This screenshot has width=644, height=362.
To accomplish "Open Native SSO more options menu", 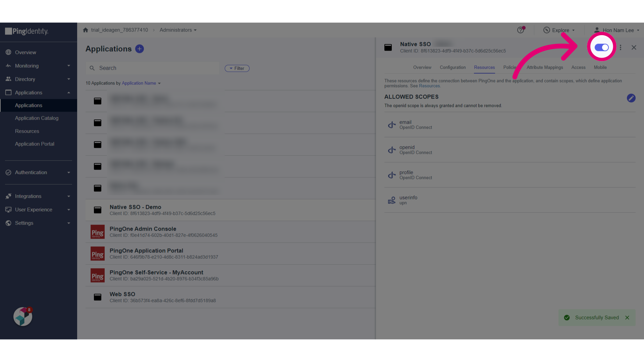I will 621,48.
